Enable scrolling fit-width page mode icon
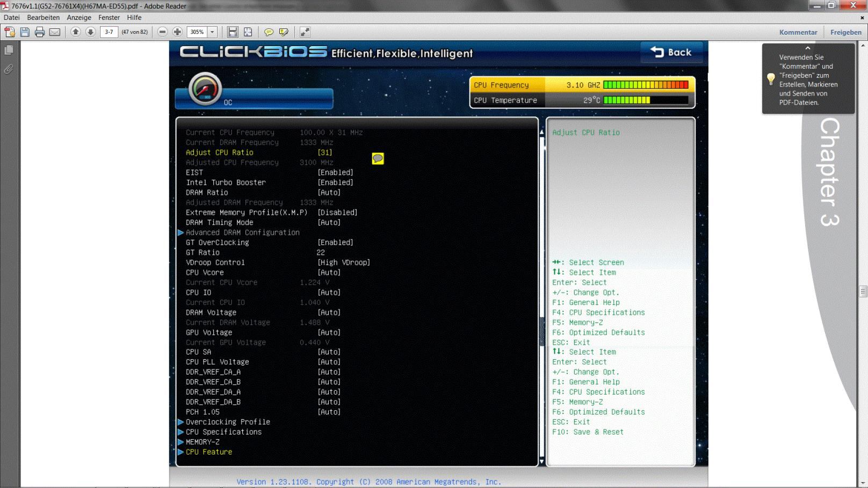This screenshot has height=488, width=868. point(233,32)
